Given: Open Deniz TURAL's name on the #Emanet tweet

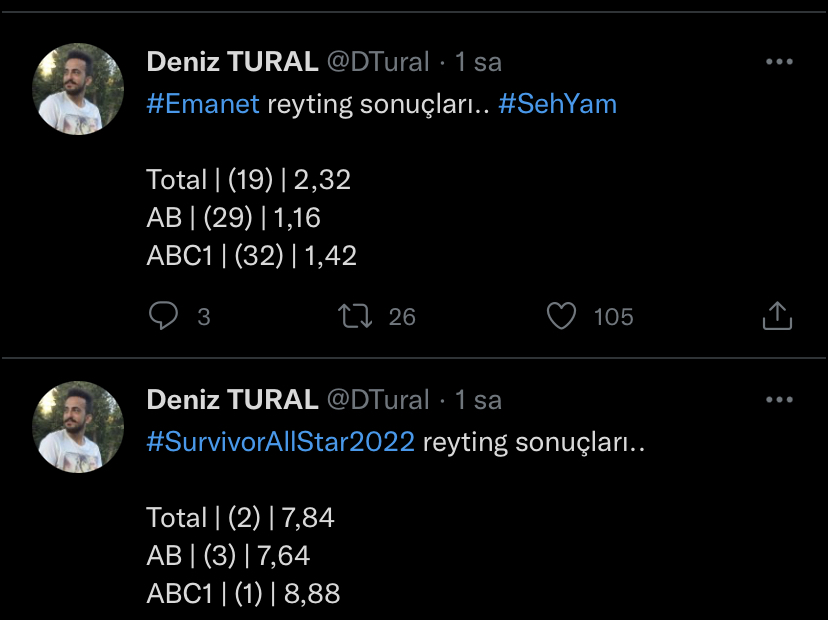Looking at the screenshot, I should [232, 62].
